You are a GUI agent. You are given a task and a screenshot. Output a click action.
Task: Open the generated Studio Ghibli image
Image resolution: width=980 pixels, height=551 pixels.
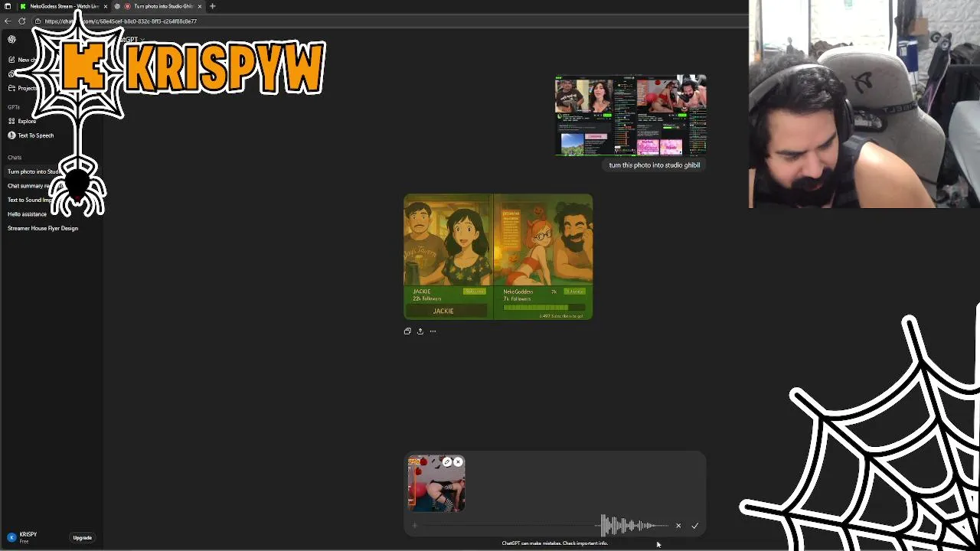pyautogui.click(x=498, y=256)
